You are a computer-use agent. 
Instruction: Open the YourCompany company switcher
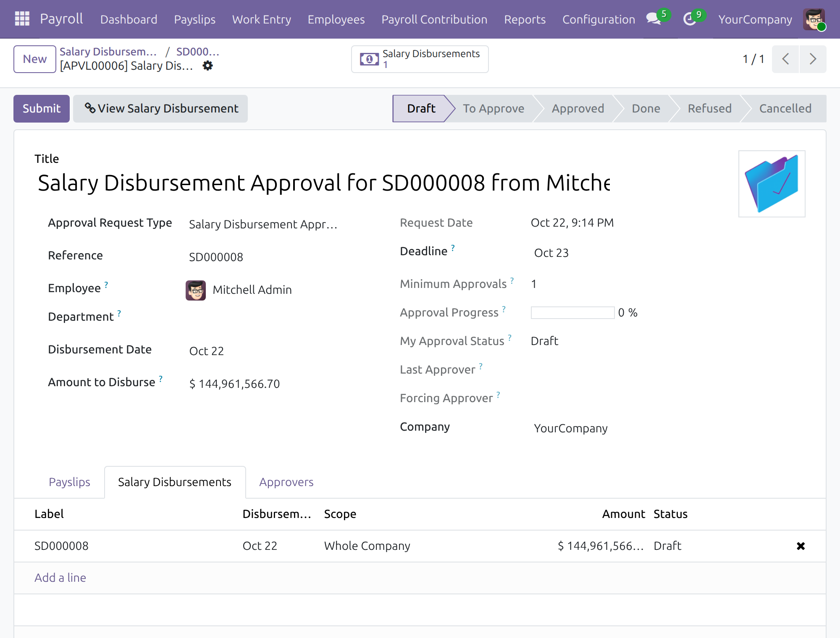coord(755,19)
